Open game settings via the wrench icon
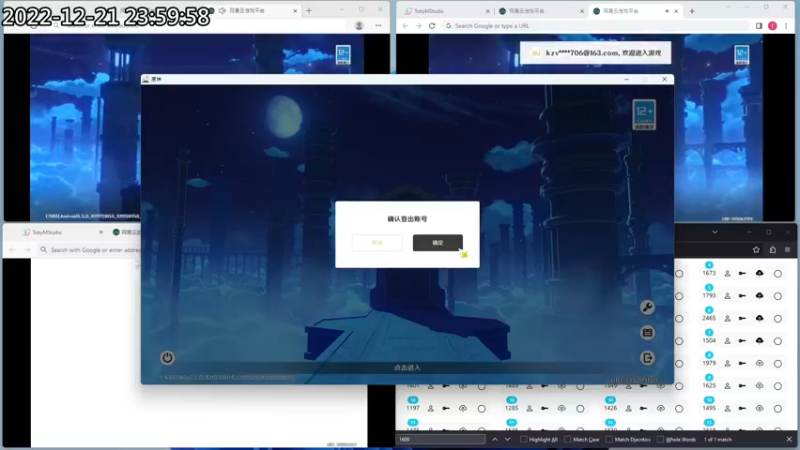 pos(647,307)
